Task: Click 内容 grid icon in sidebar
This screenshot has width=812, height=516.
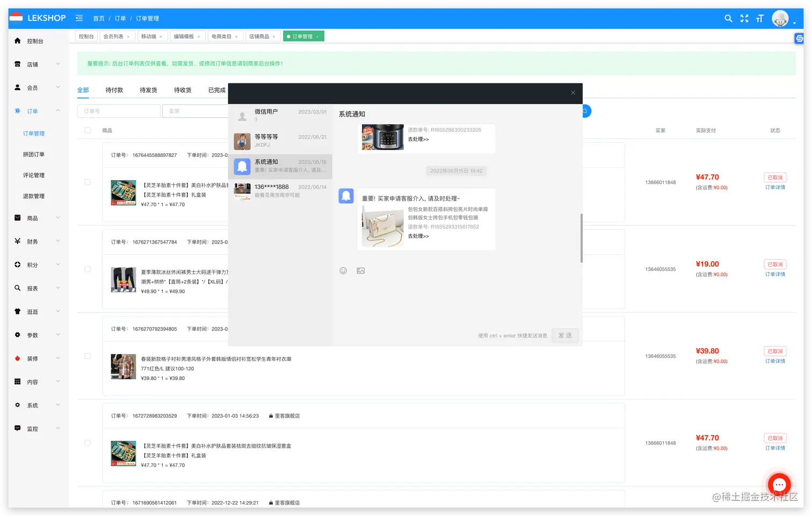Action: point(17,382)
